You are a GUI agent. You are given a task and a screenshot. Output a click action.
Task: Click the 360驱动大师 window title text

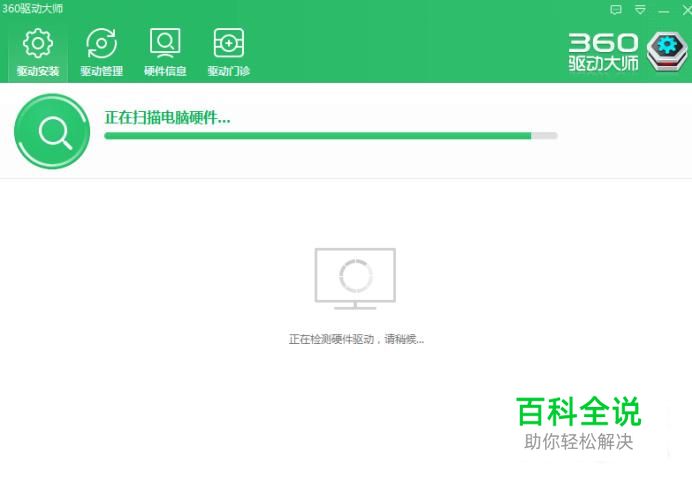pyautogui.click(x=32, y=8)
